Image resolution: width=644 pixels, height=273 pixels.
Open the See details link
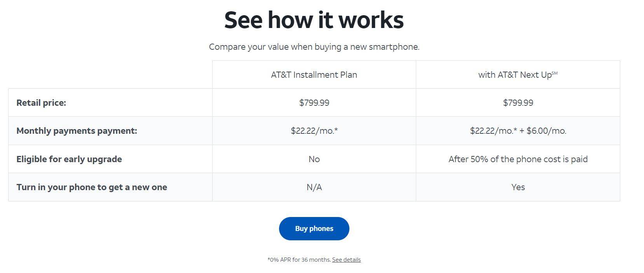click(346, 260)
